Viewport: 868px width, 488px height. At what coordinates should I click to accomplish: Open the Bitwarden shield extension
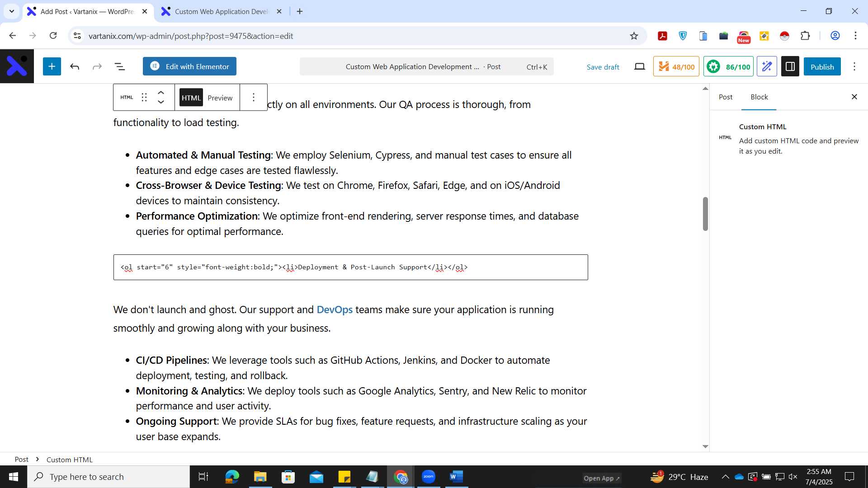pyautogui.click(x=683, y=36)
